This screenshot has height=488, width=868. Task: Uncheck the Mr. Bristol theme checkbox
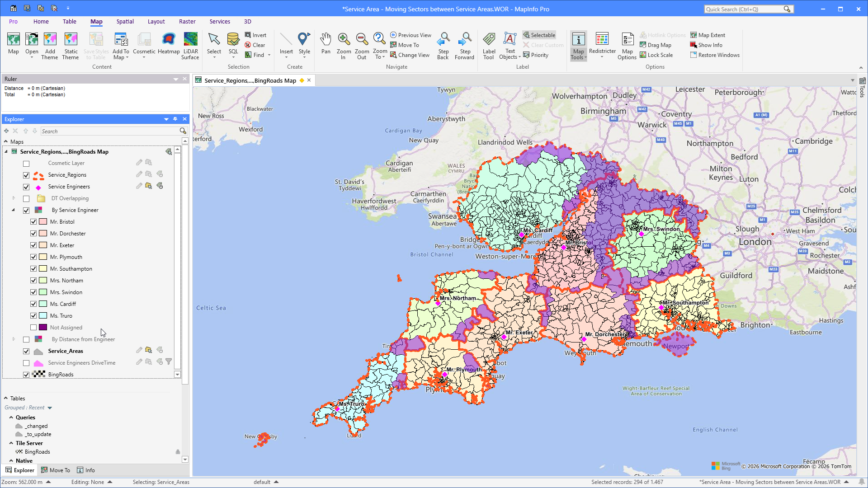(33, 222)
